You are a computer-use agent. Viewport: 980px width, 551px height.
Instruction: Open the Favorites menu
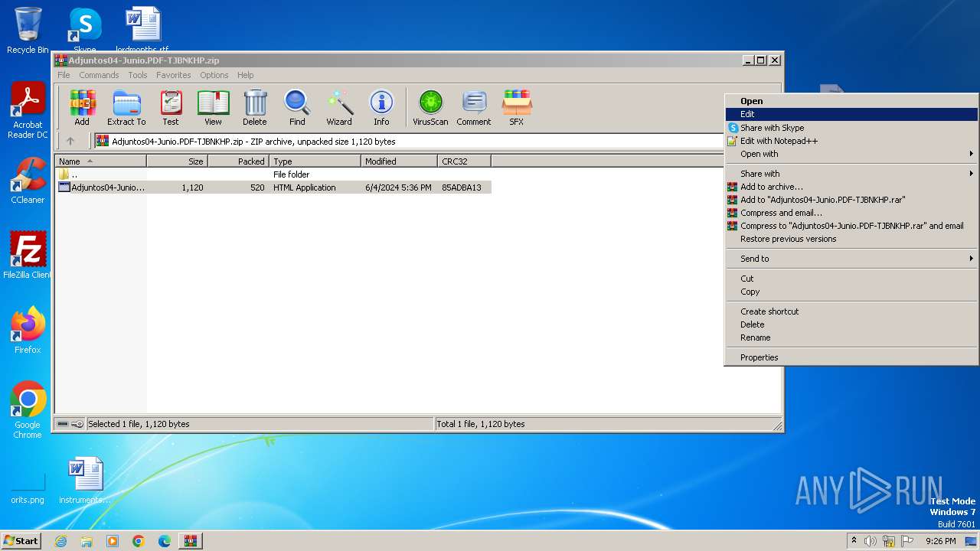pos(174,75)
